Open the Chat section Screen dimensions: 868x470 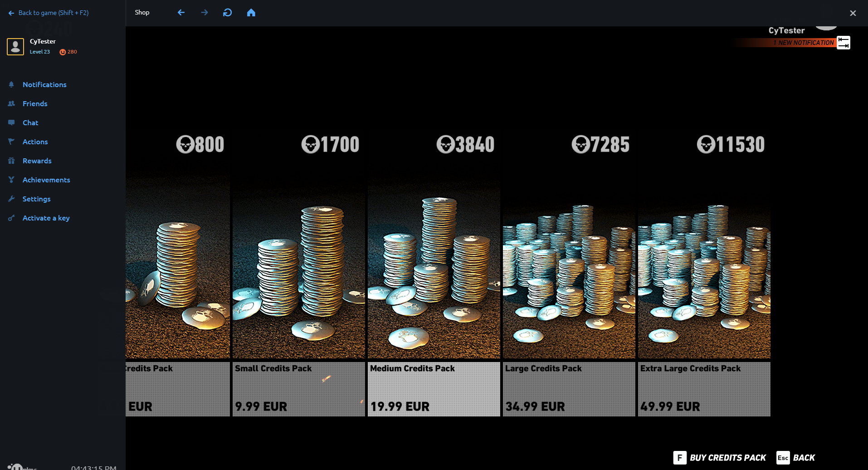[x=30, y=122]
